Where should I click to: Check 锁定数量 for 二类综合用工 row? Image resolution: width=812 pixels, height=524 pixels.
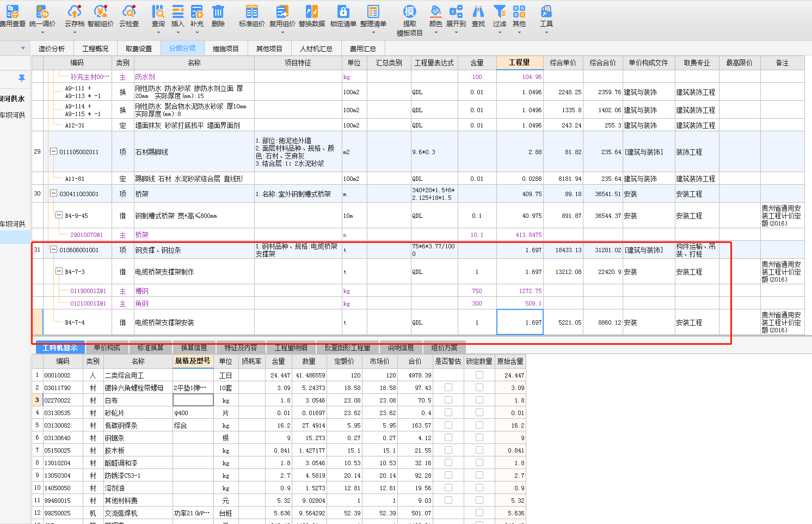click(479, 375)
